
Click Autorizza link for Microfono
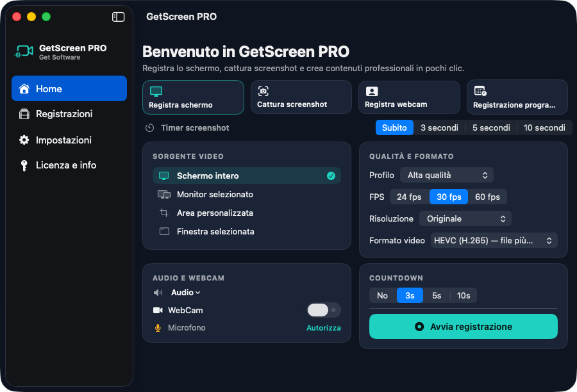(x=324, y=328)
